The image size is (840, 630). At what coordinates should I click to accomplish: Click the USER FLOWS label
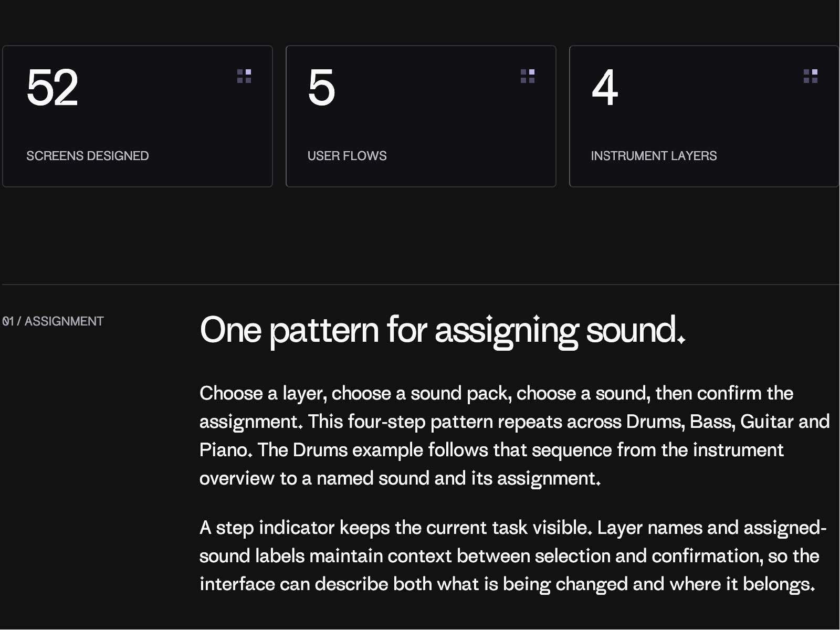347,156
